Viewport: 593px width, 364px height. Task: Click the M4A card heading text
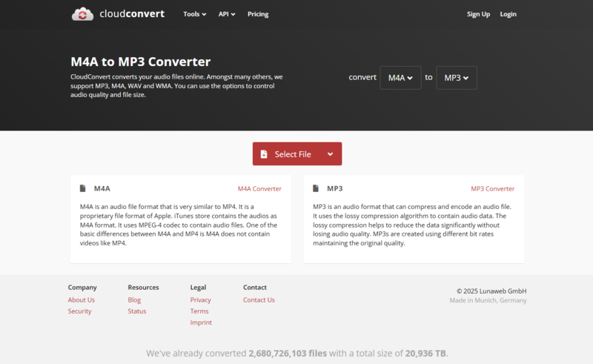[x=102, y=188]
